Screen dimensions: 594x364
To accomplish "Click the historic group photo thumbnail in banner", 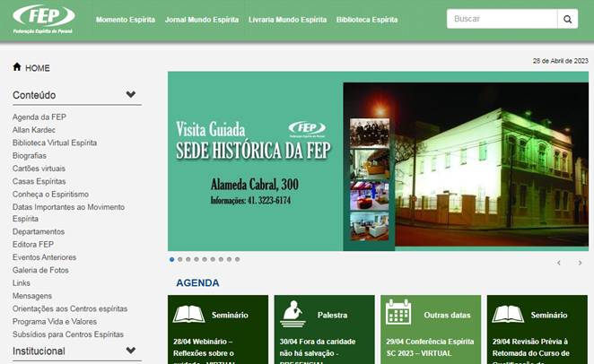I will coord(370,133).
